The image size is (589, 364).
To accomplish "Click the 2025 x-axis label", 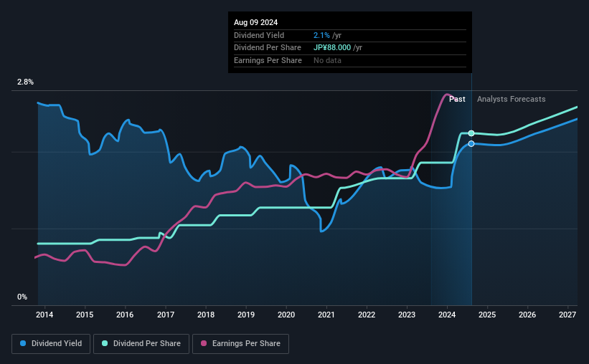I will click(487, 315).
